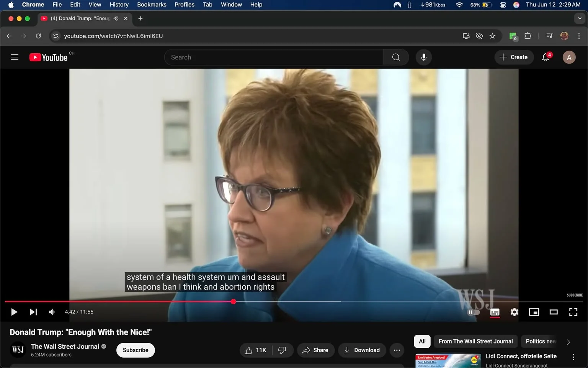
Task: Toggle tracking protection eye icon
Action: pos(479,36)
